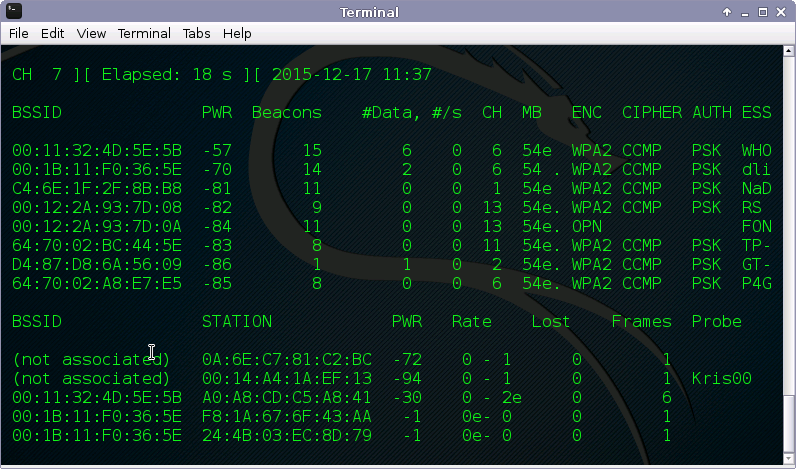Click the STATION column header
Viewport: 796px width, 469px height.
click(237, 321)
